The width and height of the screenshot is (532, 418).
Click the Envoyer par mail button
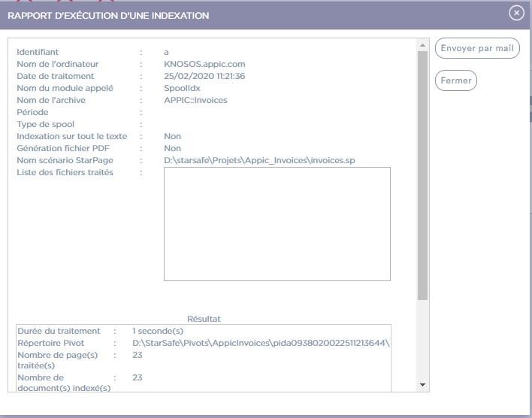click(477, 48)
